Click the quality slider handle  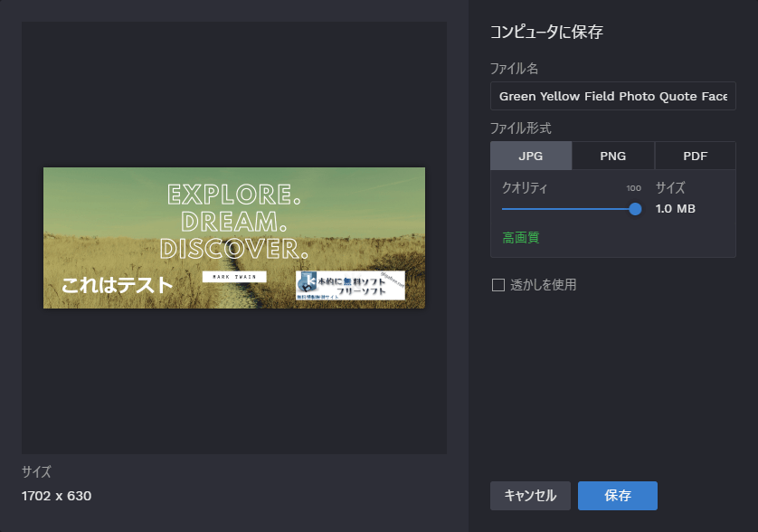click(635, 209)
